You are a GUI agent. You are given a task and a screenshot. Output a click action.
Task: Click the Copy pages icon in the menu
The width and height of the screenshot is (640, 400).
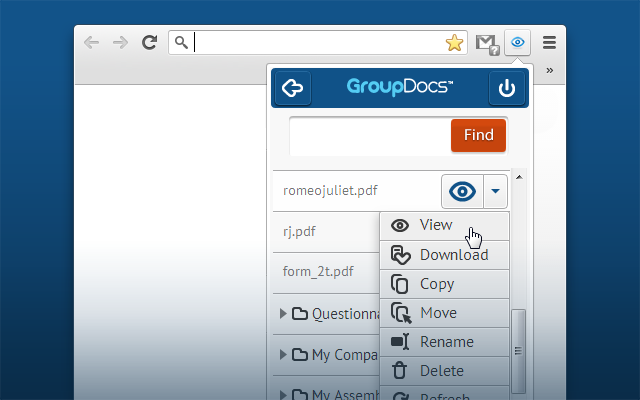[400, 284]
